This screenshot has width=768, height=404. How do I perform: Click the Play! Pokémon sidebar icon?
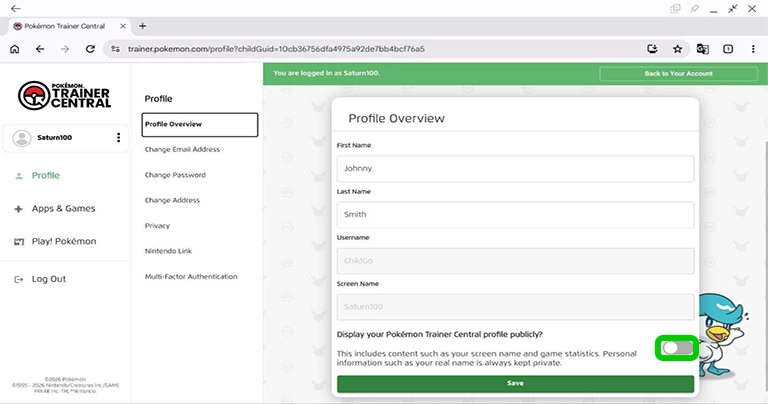tap(19, 242)
